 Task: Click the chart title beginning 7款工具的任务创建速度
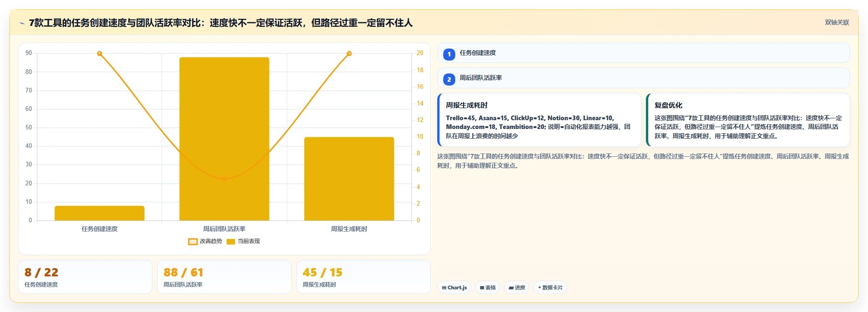point(221,23)
